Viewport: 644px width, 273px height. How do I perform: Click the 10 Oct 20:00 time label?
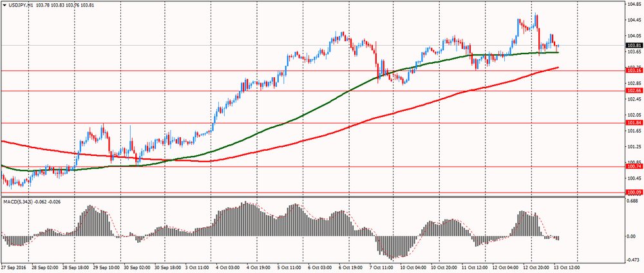click(444, 267)
